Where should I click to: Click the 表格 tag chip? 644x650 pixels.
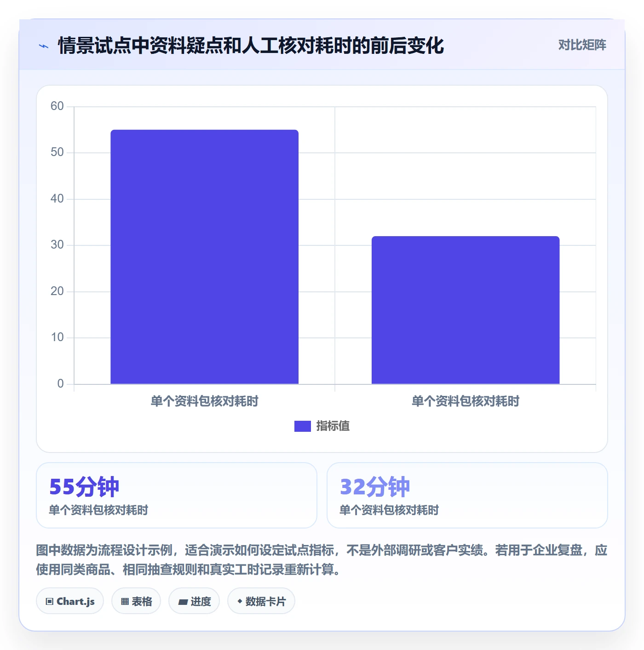coord(136,601)
